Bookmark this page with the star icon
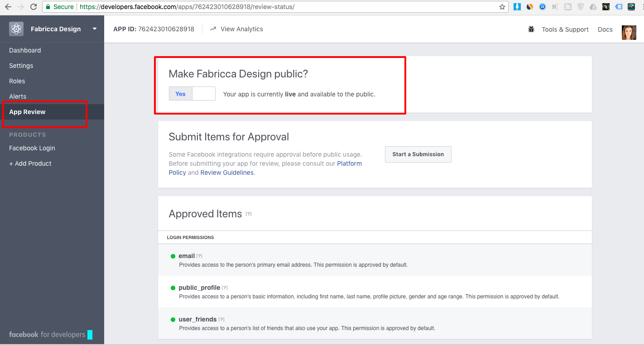 tap(502, 7)
